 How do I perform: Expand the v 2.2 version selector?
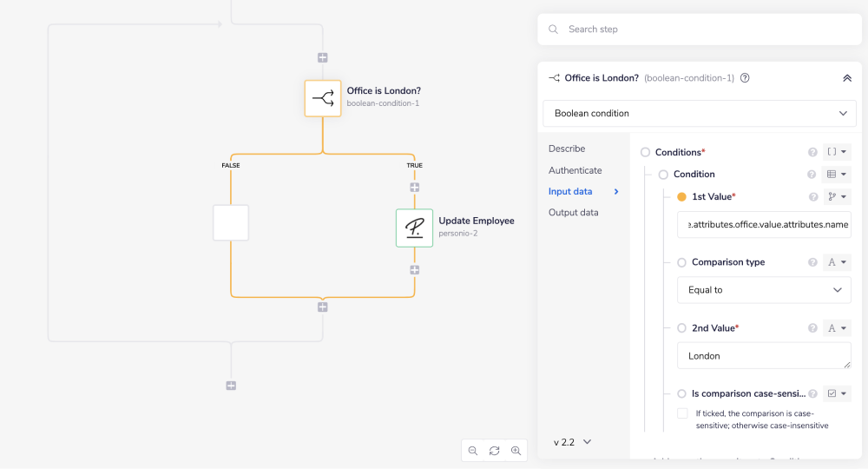click(573, 442)
